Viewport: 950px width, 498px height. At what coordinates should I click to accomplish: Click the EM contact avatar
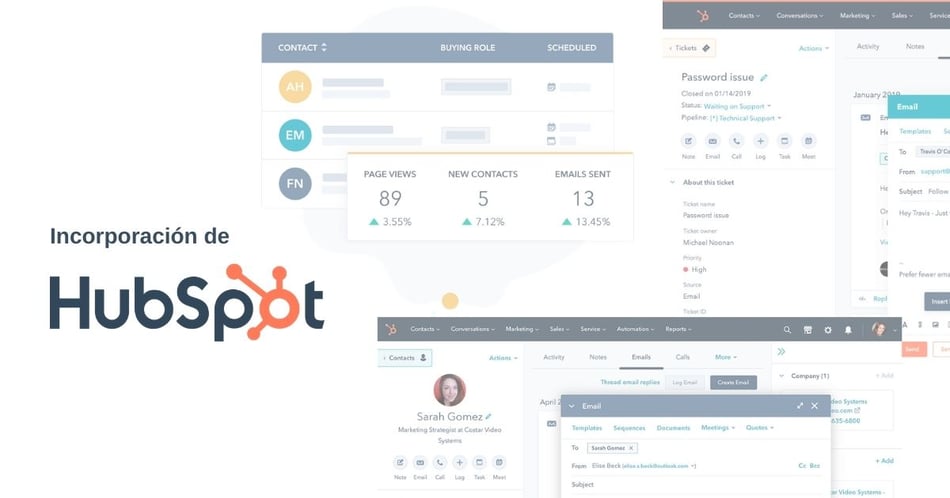click(x=295, y=134)
